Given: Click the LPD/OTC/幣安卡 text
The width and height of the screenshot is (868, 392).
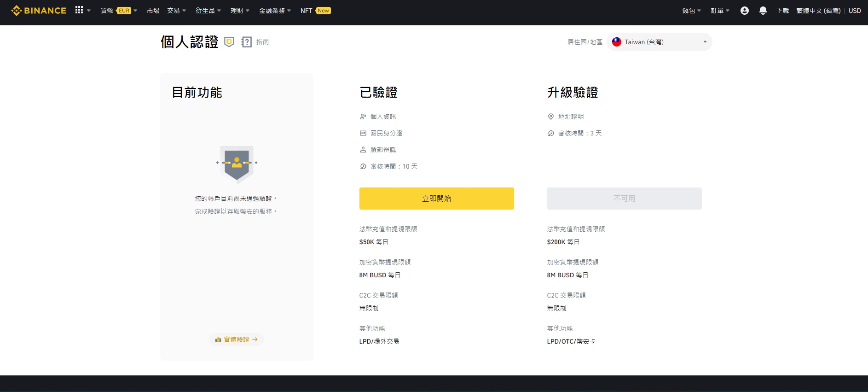Looking at the screenshot, I should (571, 341).
